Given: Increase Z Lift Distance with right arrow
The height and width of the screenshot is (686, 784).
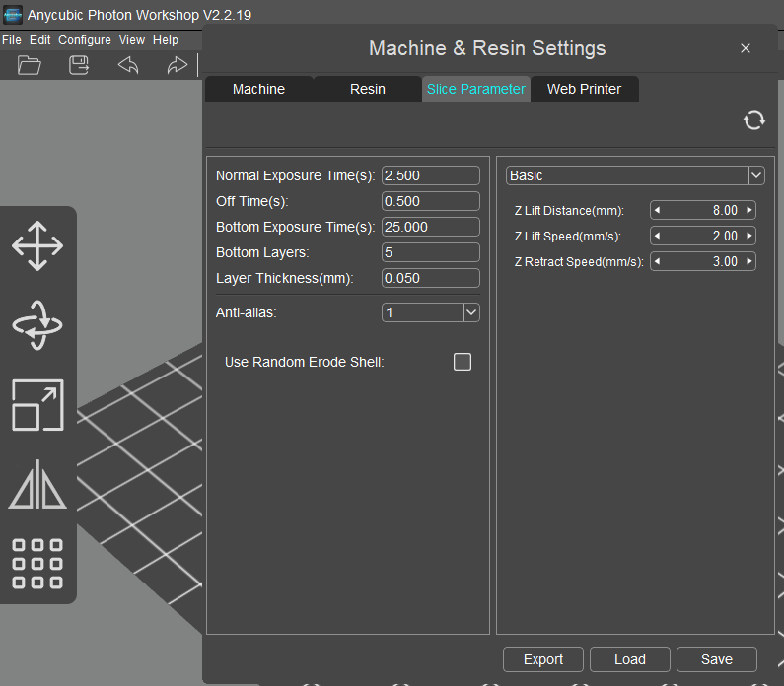Looking at the screenshot, I should [749, 210].
